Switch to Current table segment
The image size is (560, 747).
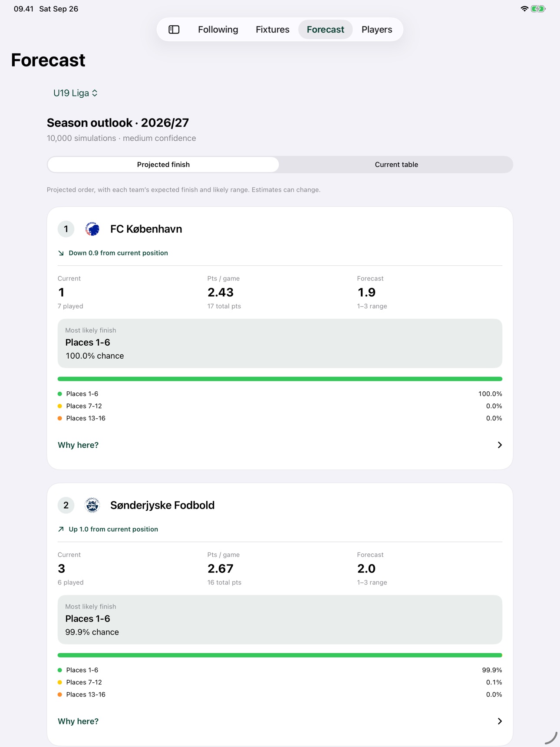396,165
